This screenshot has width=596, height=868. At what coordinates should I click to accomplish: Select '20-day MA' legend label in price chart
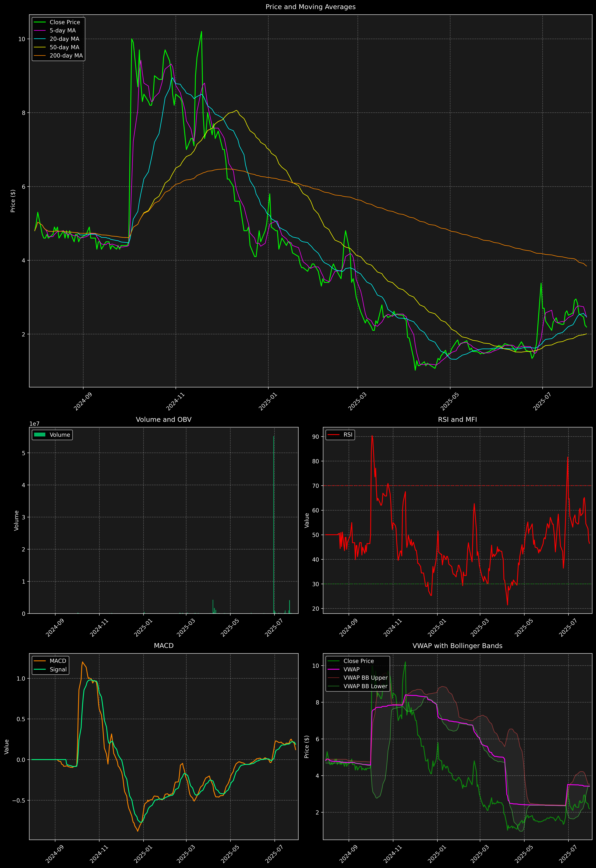[65, 39]
